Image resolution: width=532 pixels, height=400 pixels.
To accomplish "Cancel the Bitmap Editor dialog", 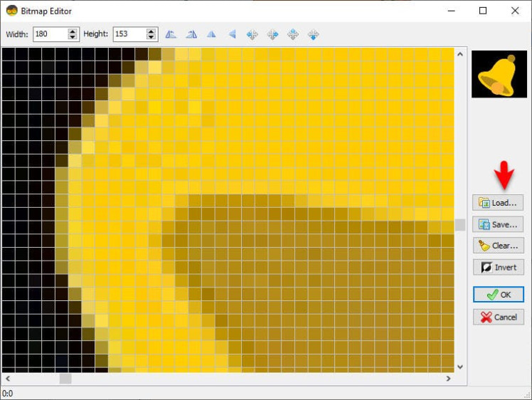I will tap(498, 317).
